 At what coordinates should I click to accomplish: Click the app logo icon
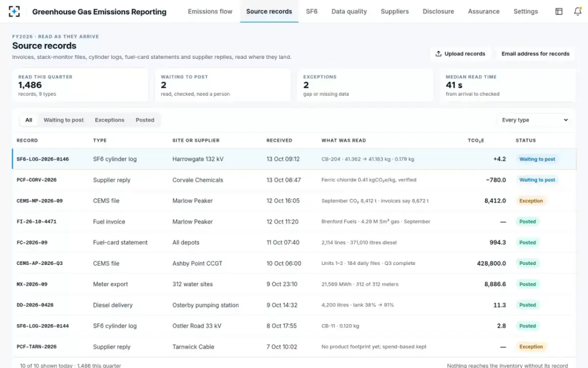pyautogui.click(x=15, y=11)
